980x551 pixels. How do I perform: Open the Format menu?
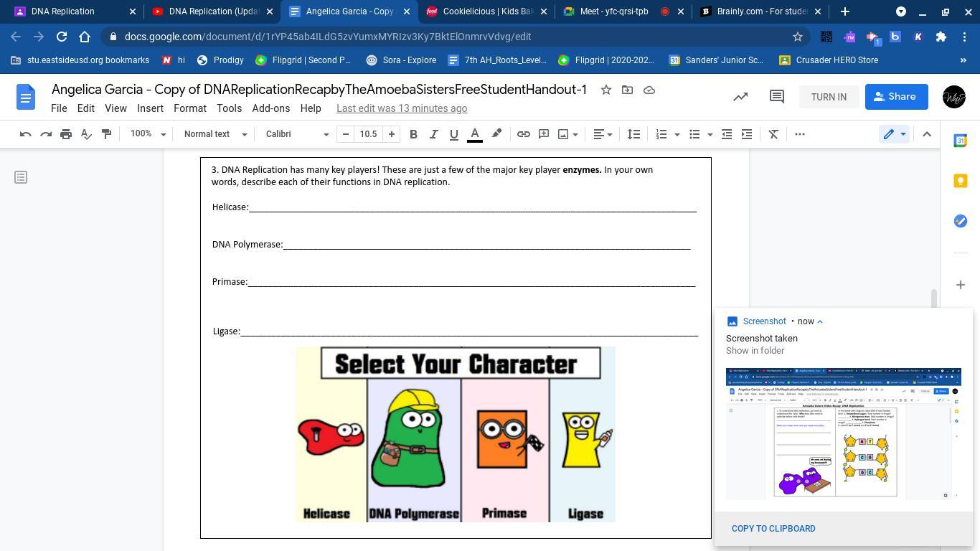tap(189, 108)
